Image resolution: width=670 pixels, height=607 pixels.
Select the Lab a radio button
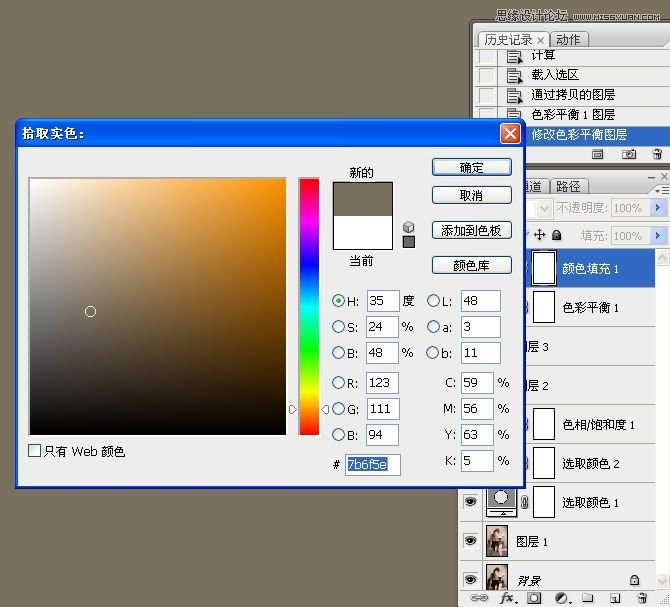click(433, 327)
